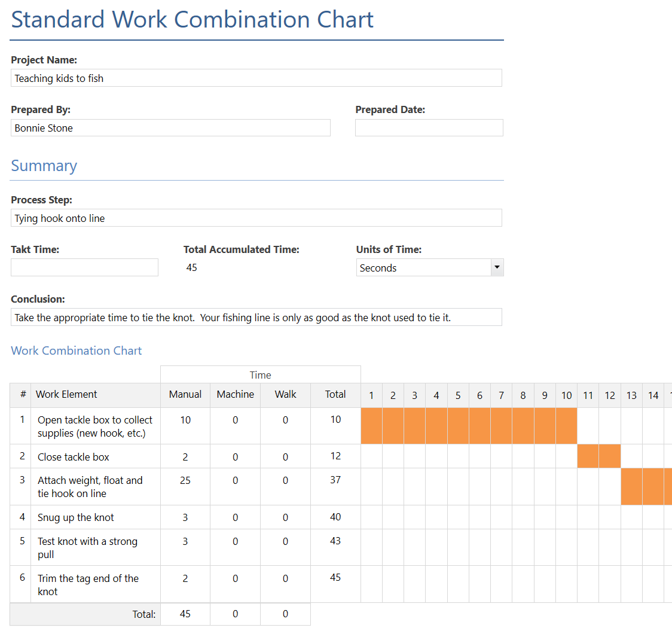Click 'Snug up the knot' work element
672x634 pixels.
pos(76,517)
